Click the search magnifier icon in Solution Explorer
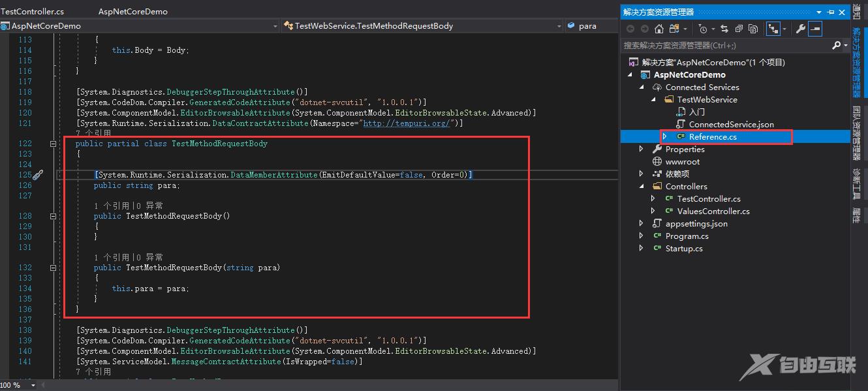868x391 pixels. [836, 46]
